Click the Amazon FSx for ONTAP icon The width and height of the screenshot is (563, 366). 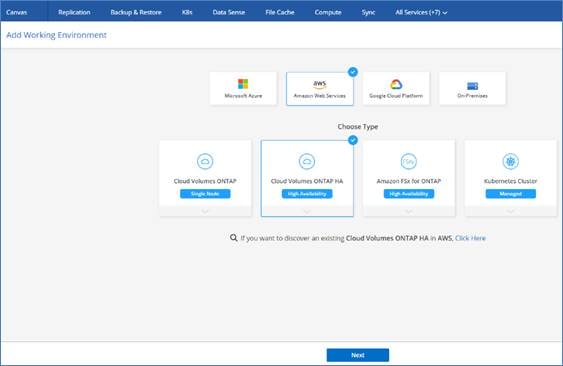click(x=409, y=161)
